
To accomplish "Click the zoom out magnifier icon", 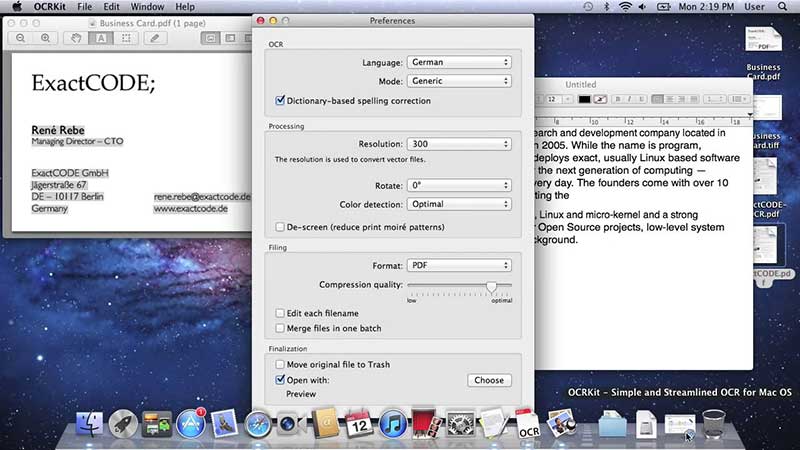I will pos(21,38).
